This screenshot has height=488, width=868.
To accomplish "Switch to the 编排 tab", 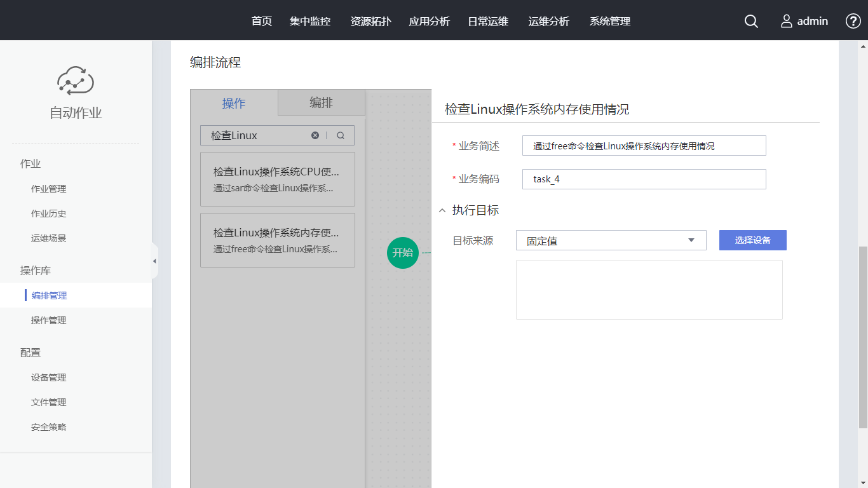I will 321,103.
